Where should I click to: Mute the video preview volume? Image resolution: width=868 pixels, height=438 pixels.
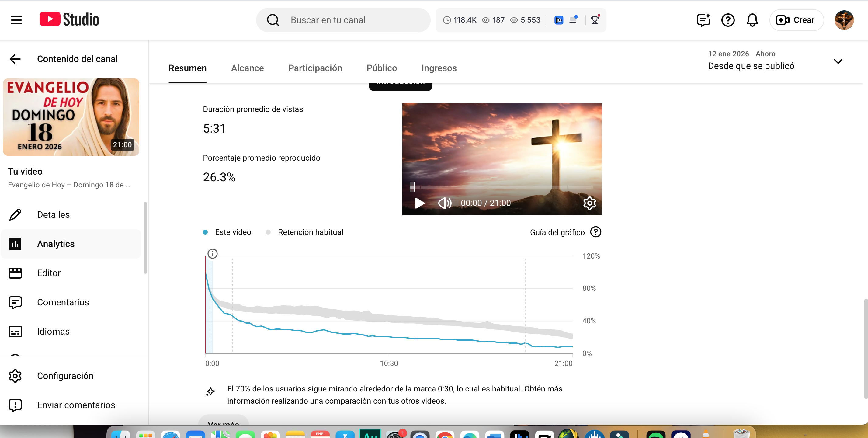(x=444, y=203)
